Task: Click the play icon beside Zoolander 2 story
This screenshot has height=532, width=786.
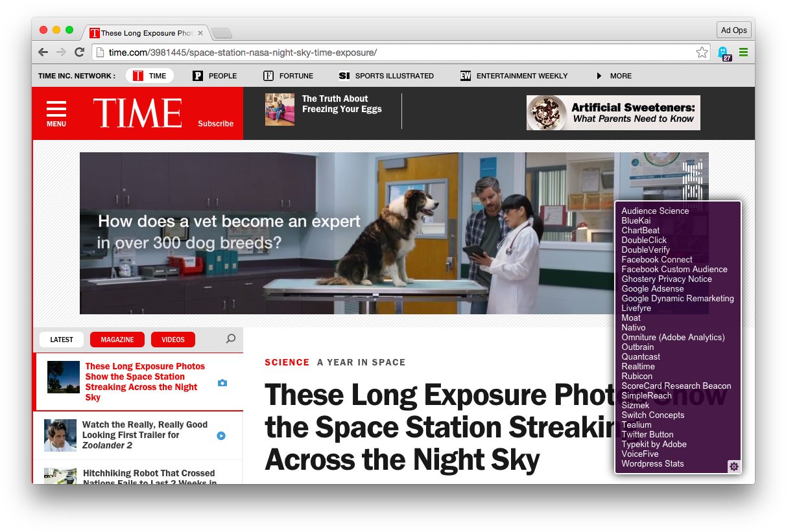Action: coord(221,436)
